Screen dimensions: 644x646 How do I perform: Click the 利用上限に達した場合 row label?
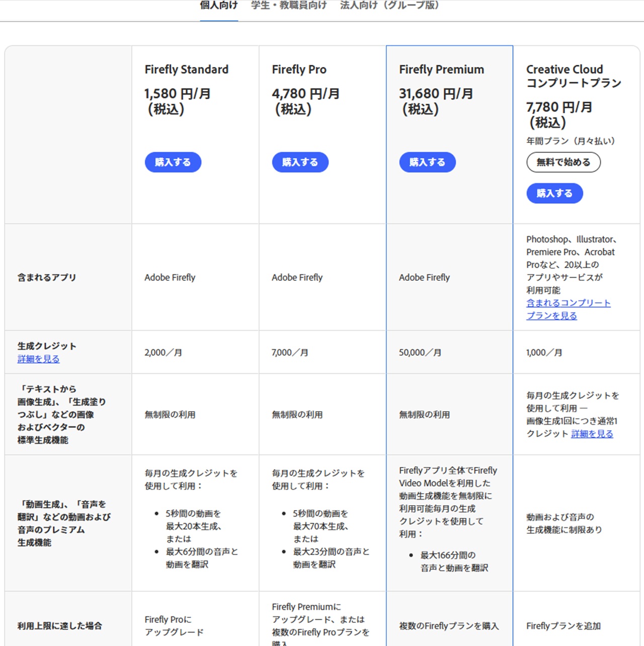[x=60, y=626]
